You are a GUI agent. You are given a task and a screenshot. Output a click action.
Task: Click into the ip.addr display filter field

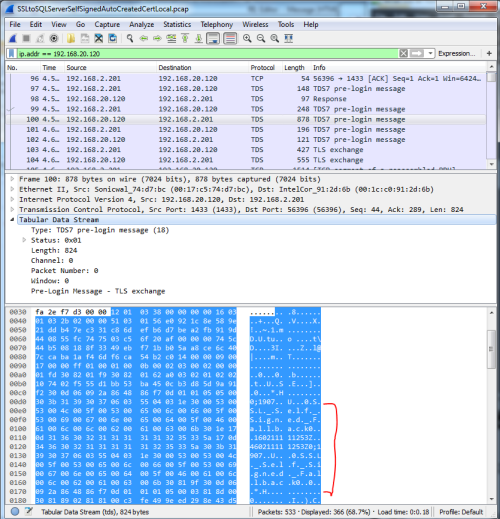[208, 53]
